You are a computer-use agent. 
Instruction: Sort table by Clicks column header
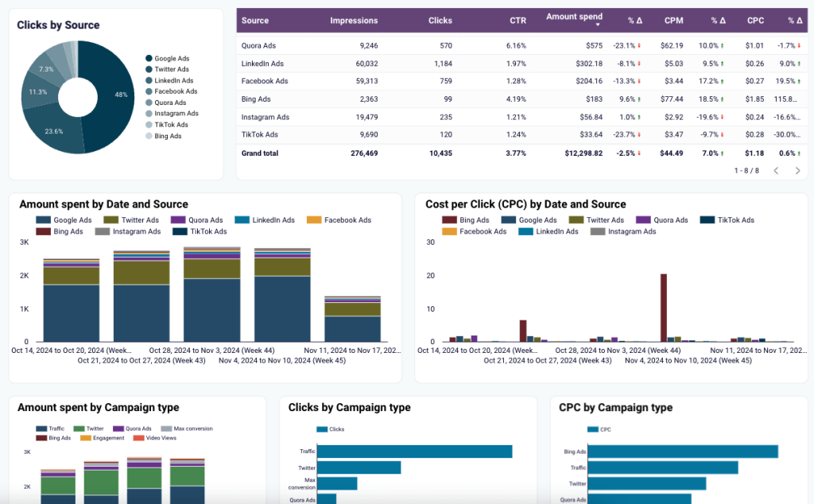point(440,21)
